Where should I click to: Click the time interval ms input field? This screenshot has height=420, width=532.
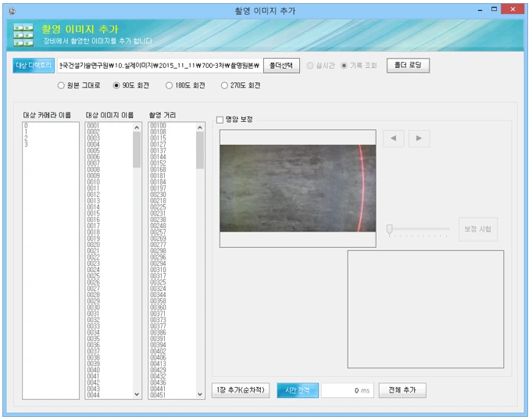click(348, 390)
